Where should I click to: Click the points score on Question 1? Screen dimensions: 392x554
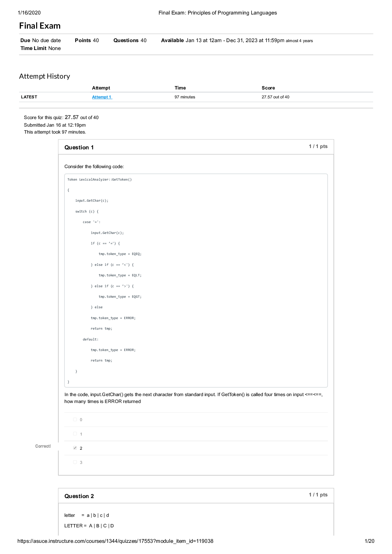[318, 146]
